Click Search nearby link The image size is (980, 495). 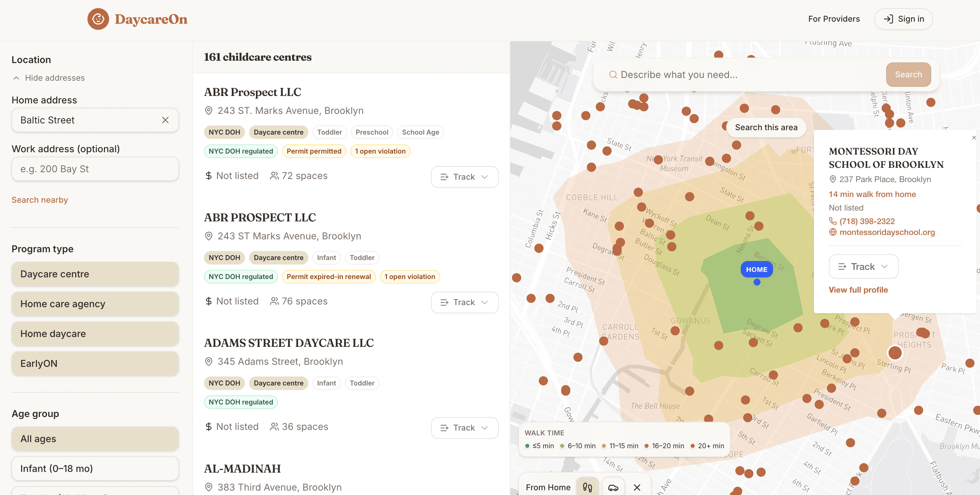tap(40, 199)
